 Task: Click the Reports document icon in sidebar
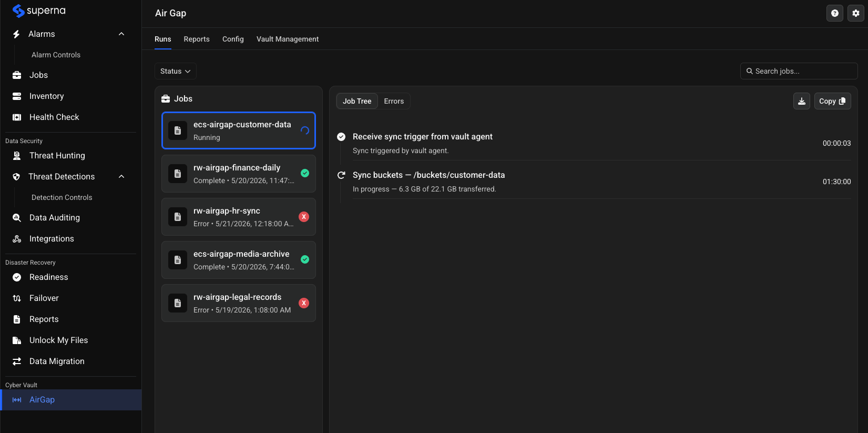pyautogui.click(x=17, y=319)
